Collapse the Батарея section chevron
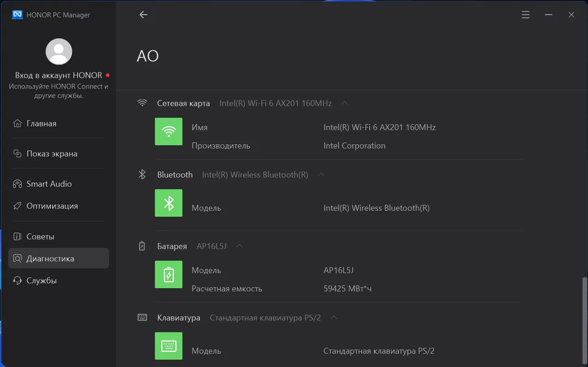The image size is (588, 367). tap(239, 246)
